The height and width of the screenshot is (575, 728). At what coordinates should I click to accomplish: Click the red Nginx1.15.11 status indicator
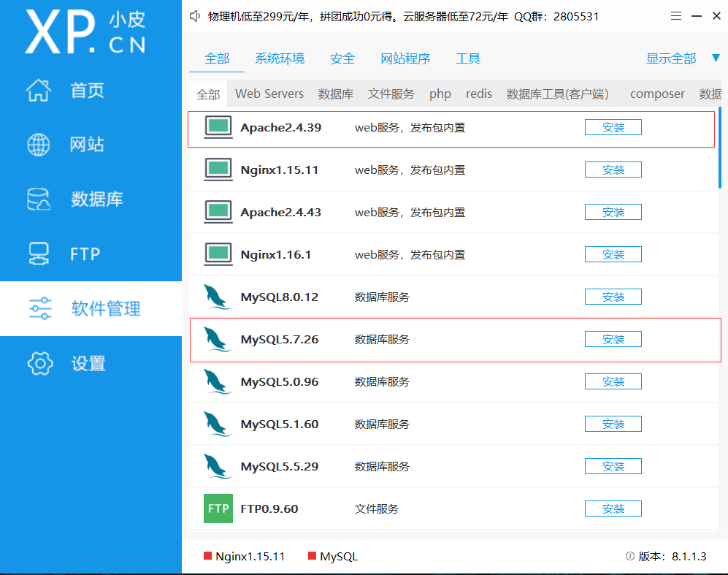pos(208,555)
